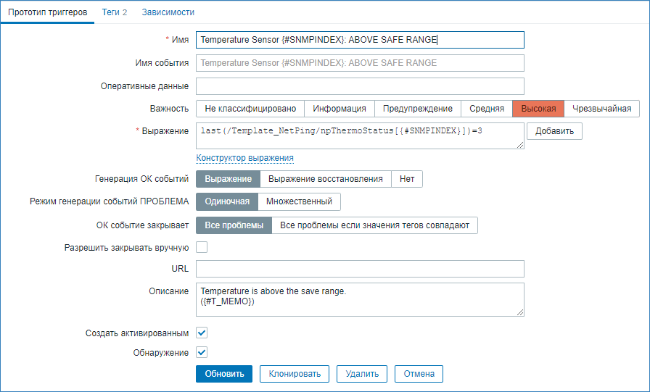Focus the Имя события field
650x392 pixels.
pos(360,63)
